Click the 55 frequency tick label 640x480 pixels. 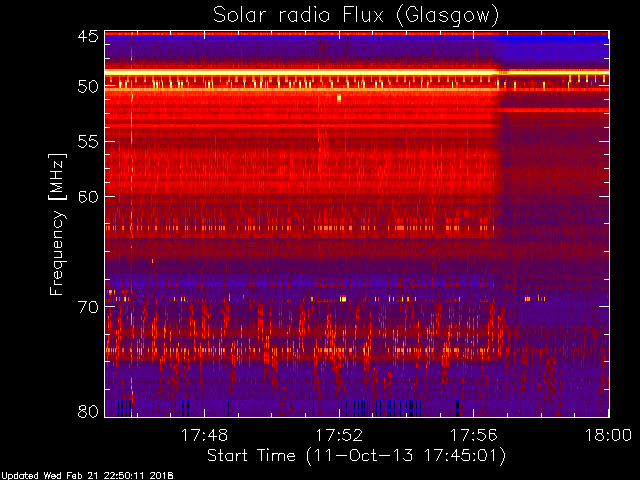coord(88,142)
